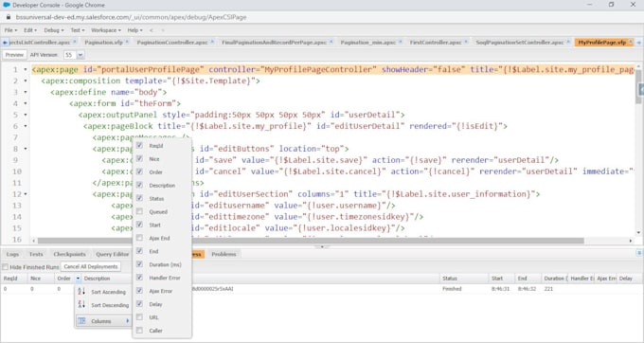This screenshot has height=343, width=644.
Task: Close the PaginationController.apxc tab
Action: 212,42
